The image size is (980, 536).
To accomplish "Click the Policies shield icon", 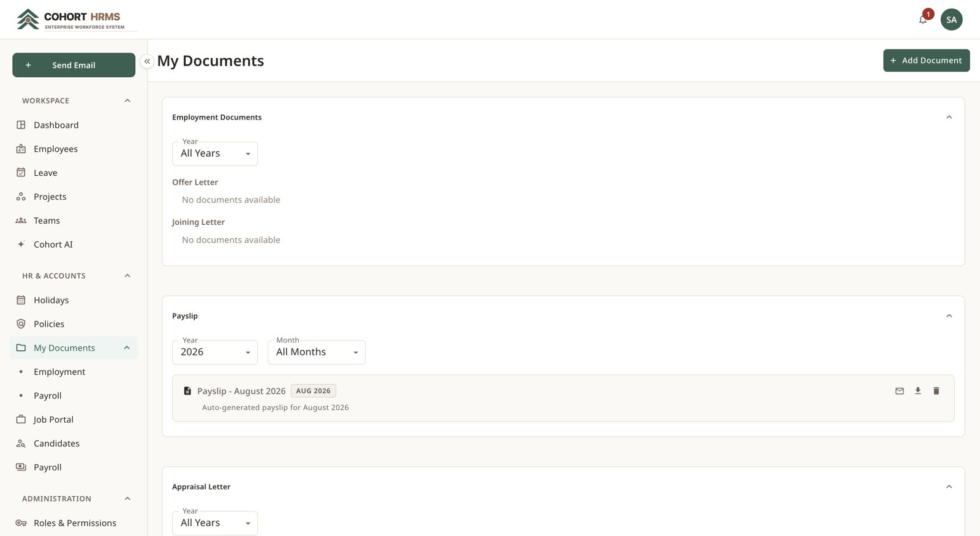I will coord(21,324).
